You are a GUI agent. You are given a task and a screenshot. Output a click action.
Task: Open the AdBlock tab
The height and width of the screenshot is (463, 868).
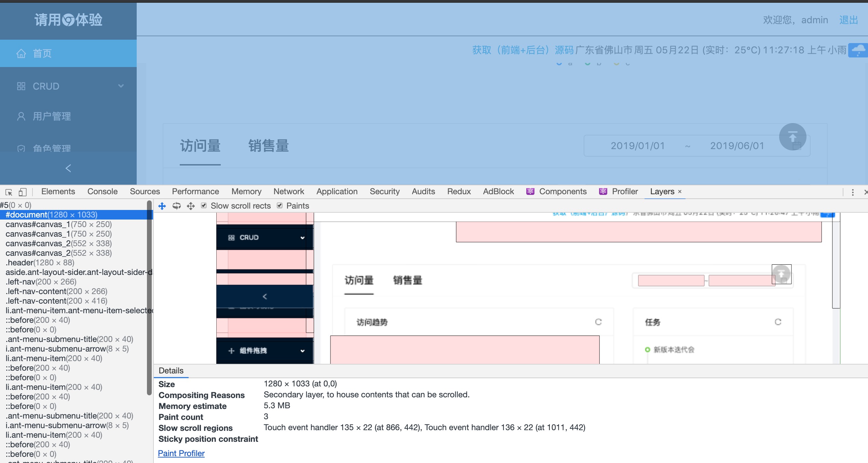point(498,191)
